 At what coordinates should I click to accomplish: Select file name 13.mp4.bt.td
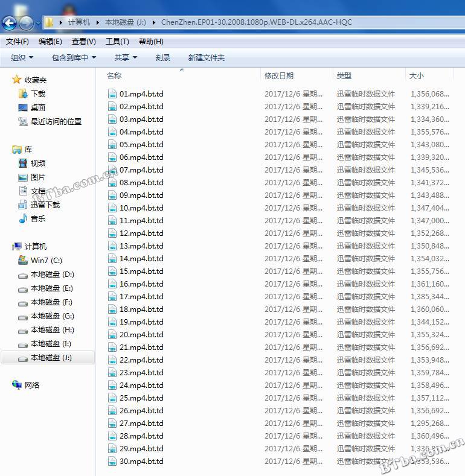(141, 246)
